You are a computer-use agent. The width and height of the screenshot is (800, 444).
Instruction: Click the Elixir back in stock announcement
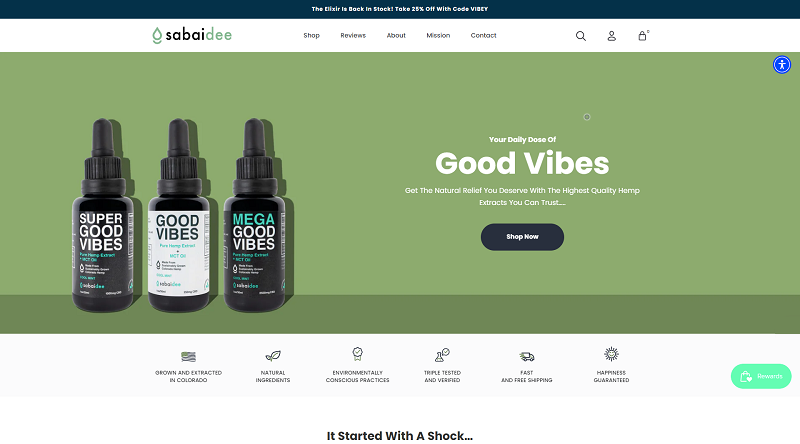click(x=399, y=9)
